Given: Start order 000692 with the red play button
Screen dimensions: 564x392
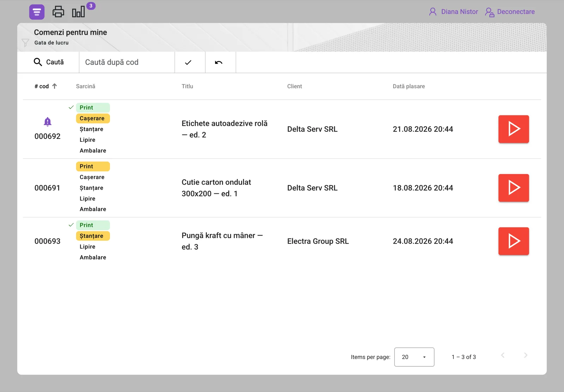Looking at the screenshot, I should coord(514,129).
